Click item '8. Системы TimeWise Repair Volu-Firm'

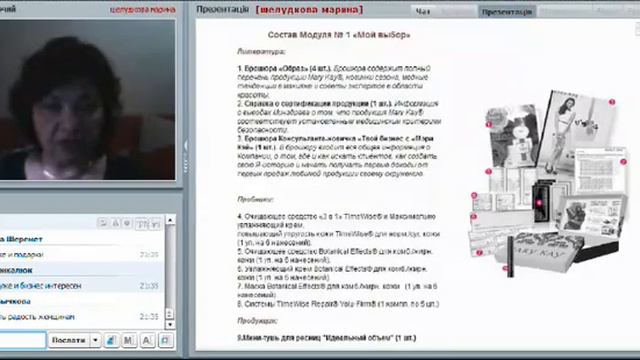pyautogui.click(x=338, y=304)
